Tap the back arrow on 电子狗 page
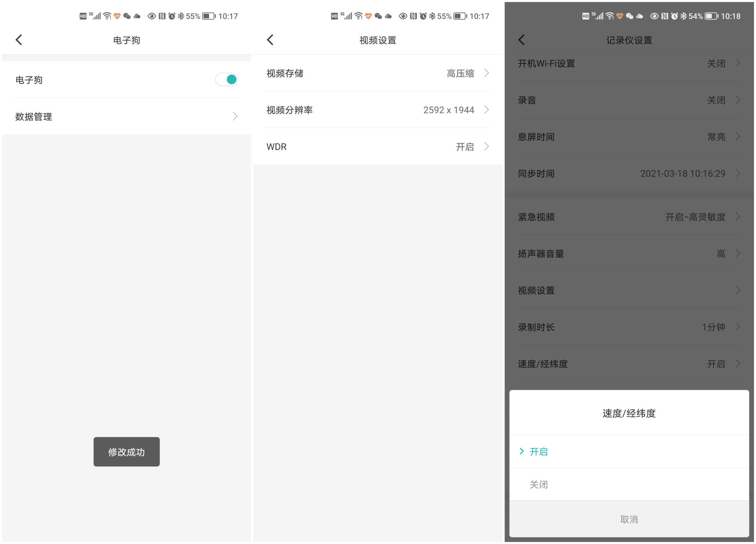 pos(19,40)
